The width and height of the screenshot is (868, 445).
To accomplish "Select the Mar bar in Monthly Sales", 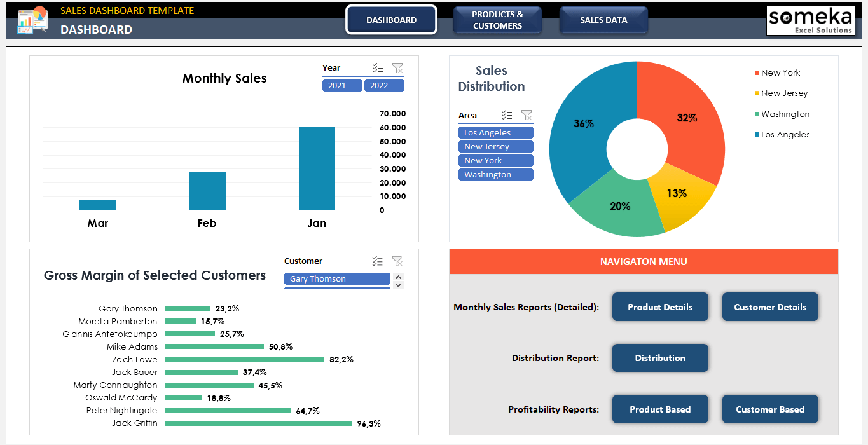I will point(97,205).
